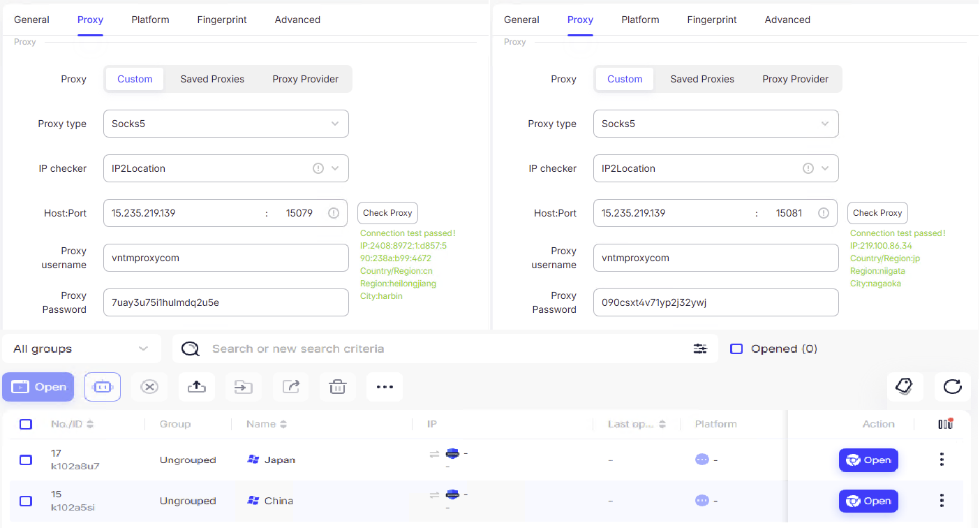Click the share profile export icon
Viewport: 980px width, 528px height.
(x=290, y=386)
